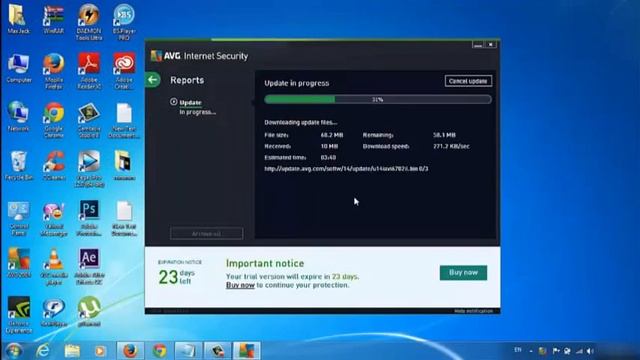The width and height of the screenshot is (640, 360).
Task: Click the Remaining 58.1 MB value
Action: (444, 135)
